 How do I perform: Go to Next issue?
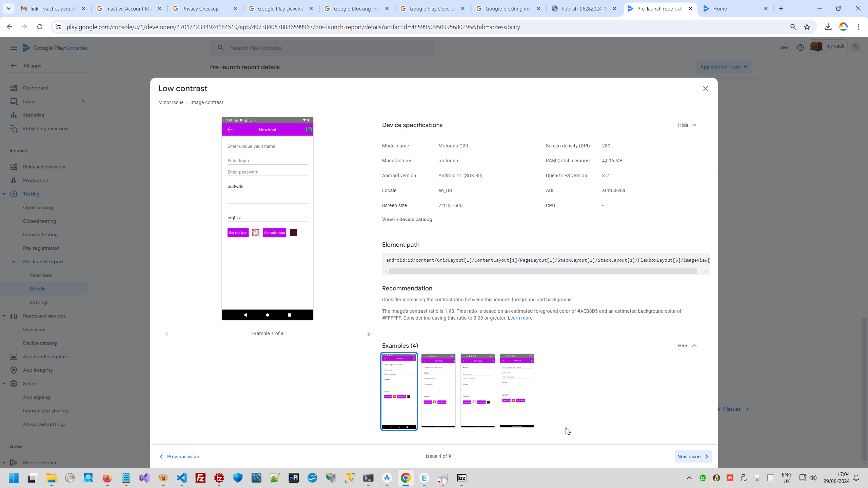click(693, 456)
